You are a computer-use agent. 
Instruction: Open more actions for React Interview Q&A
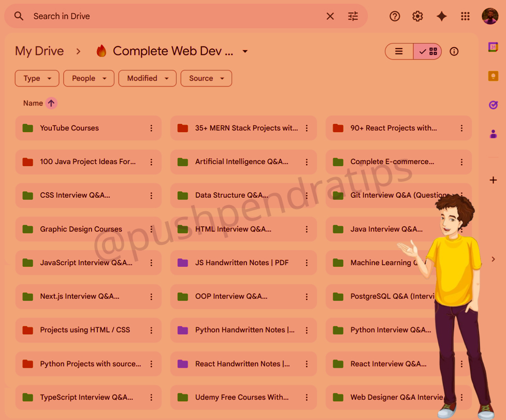pos(461,364)
